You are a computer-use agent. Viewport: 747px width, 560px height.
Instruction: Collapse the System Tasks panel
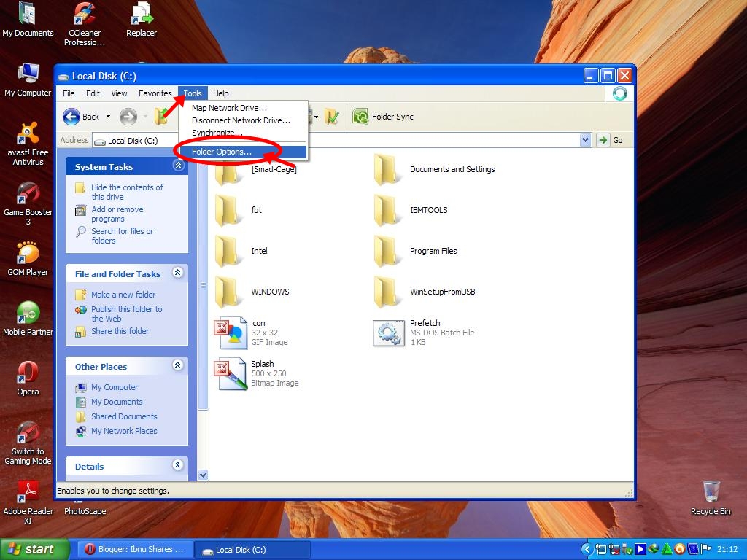pos(178,166)
